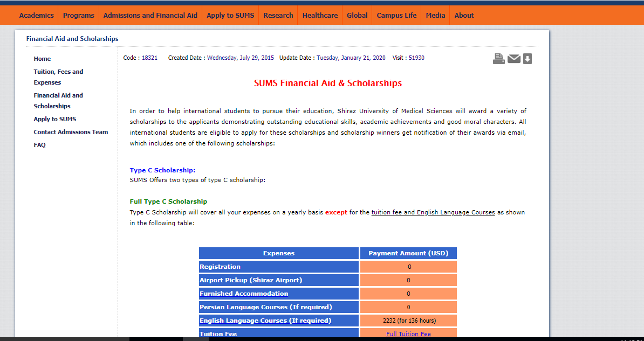Click the Full Type C Scholarship heading
644x341 pixels.
point(168,201)
